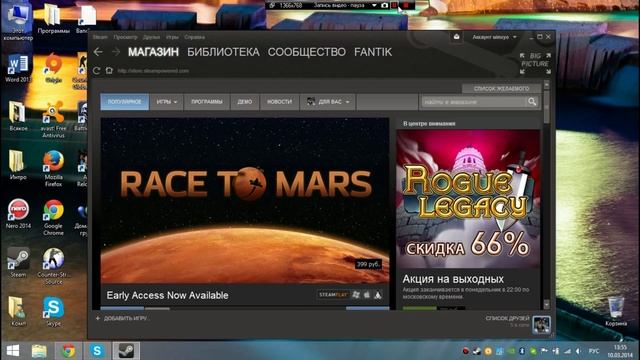Open the Библиотека main section
Viewport: 640px width, 360px height.
[x=223, y=52]
